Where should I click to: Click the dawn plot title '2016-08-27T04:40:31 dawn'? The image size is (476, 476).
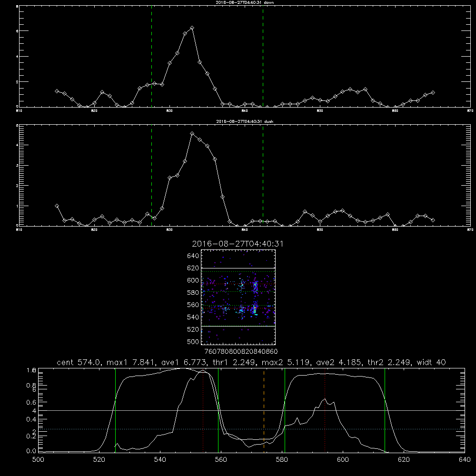click(x=245, y=2)
